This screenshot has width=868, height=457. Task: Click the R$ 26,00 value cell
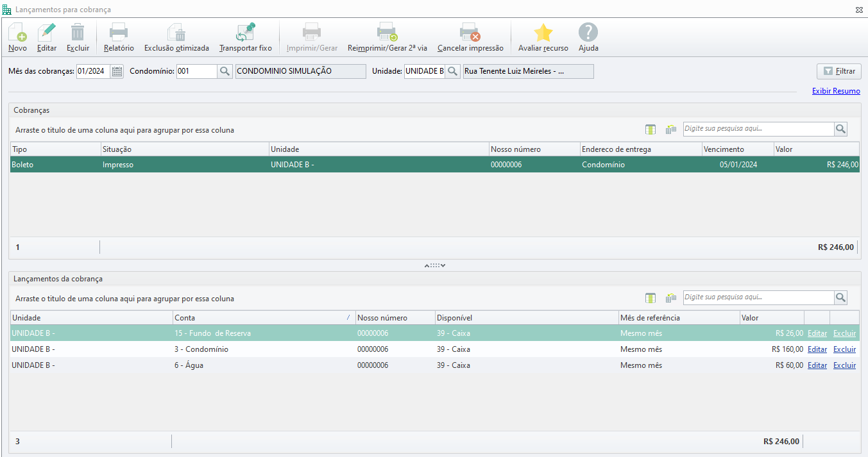(x=772, y=333)
